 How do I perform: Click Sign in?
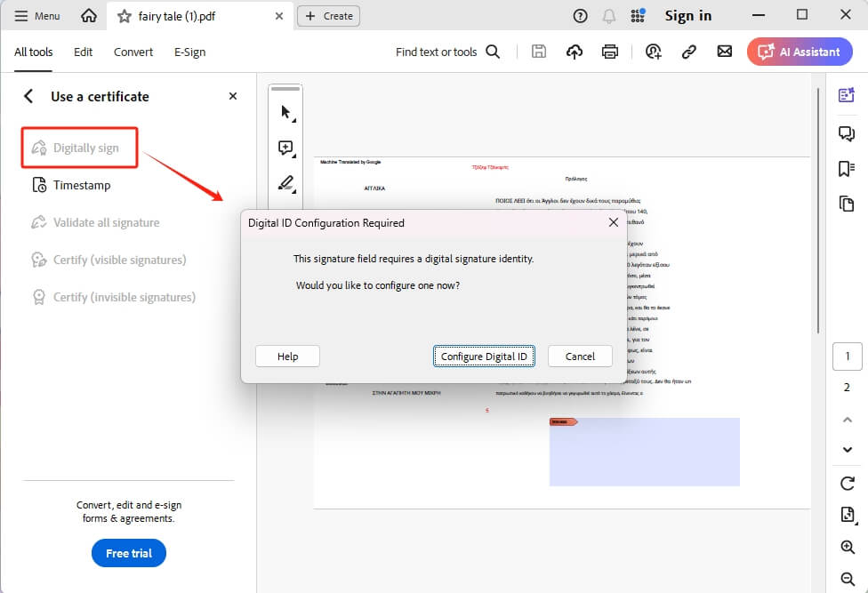point(688,16)
